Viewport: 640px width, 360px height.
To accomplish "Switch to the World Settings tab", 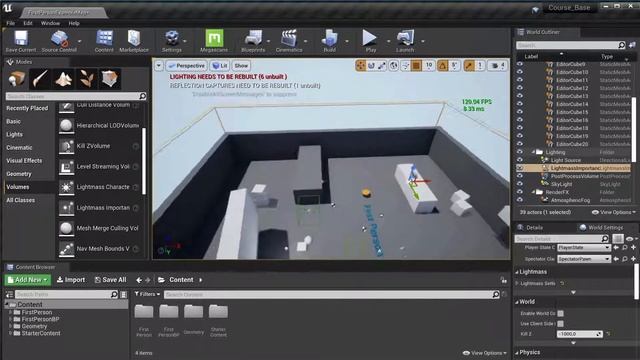I will point(602,227).
